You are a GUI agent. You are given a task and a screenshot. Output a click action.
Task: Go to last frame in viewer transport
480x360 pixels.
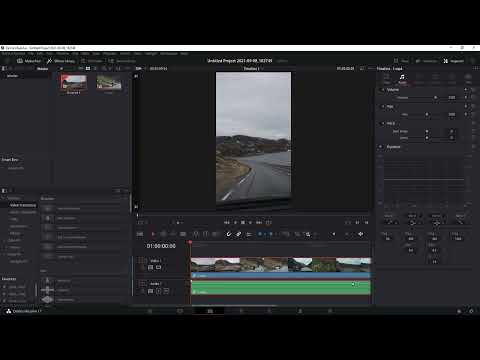point(259,222)
